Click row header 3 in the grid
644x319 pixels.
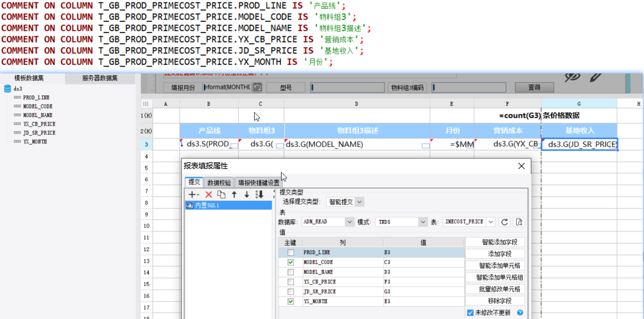tap(146, 144)
